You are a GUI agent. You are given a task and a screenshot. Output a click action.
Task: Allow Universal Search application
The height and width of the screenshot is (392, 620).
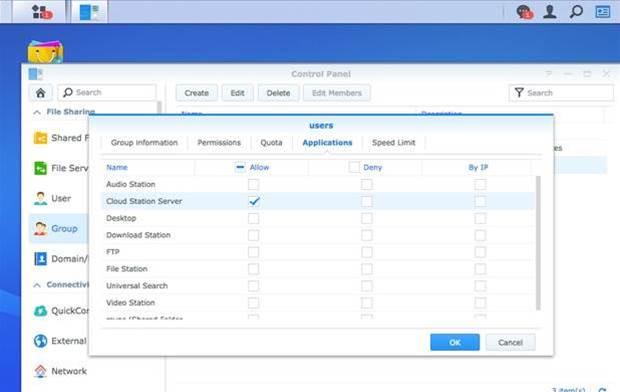click(x=253, y=286)
